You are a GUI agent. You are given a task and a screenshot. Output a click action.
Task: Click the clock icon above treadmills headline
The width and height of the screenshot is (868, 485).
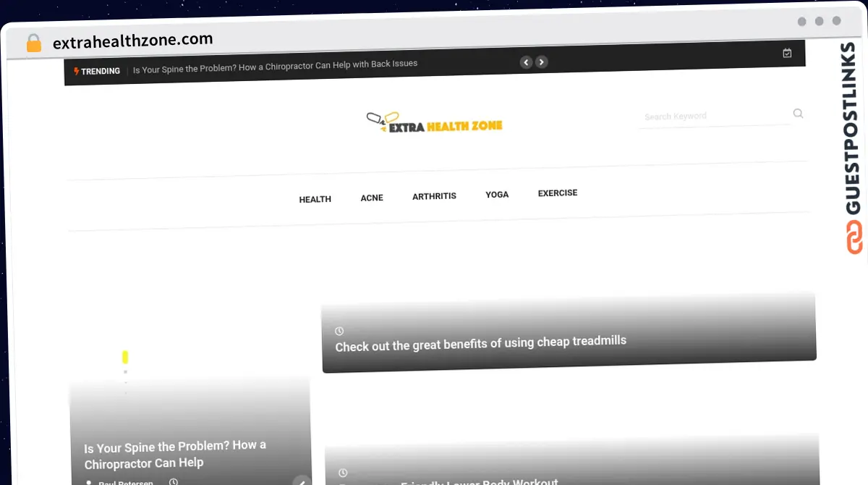pos(339,331)
